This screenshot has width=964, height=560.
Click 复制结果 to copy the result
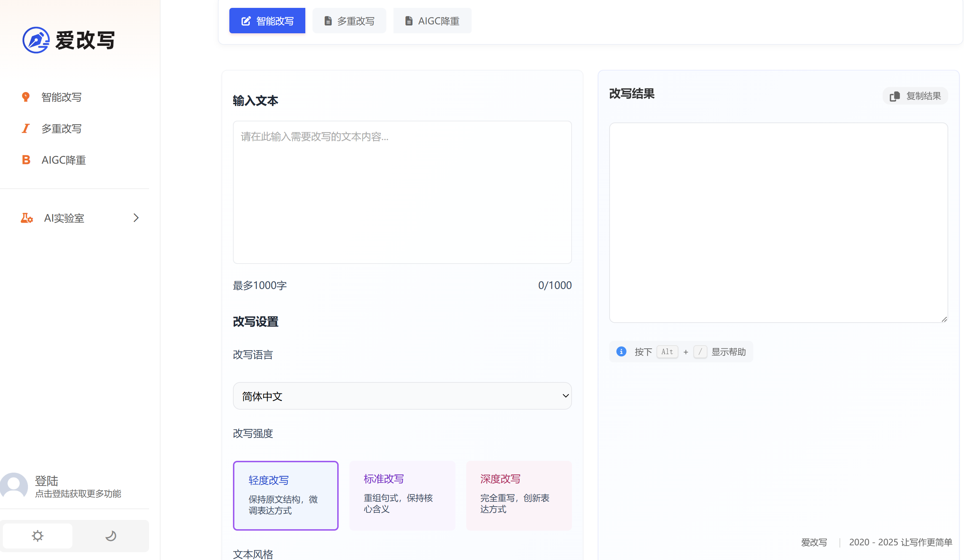[915, 96]
